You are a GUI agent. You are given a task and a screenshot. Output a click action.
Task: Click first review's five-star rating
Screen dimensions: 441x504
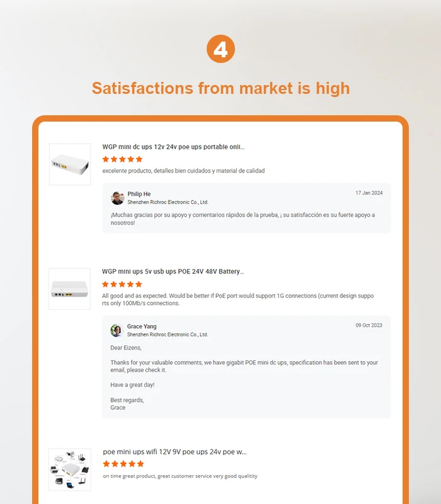[123, 159]
